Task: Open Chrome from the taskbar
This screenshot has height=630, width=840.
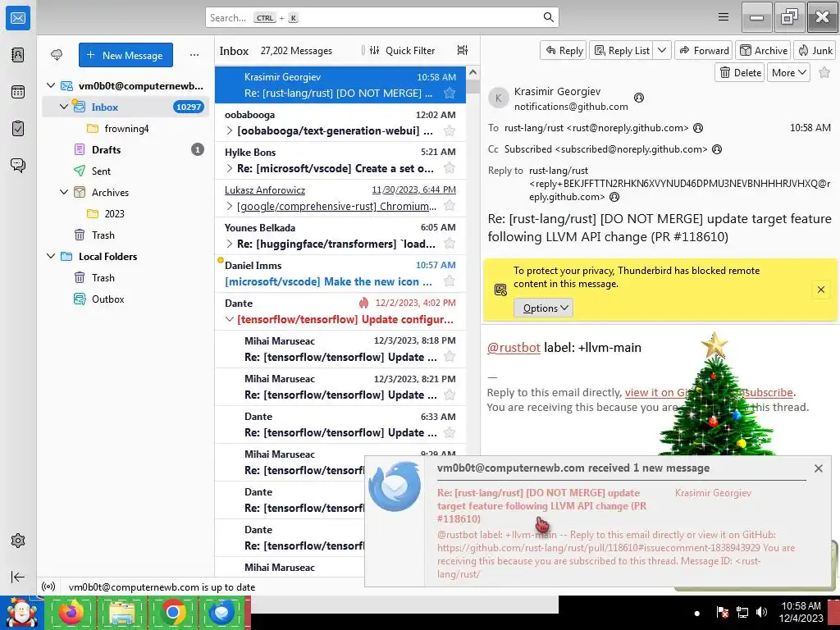Action: click(x=172, y=612)
